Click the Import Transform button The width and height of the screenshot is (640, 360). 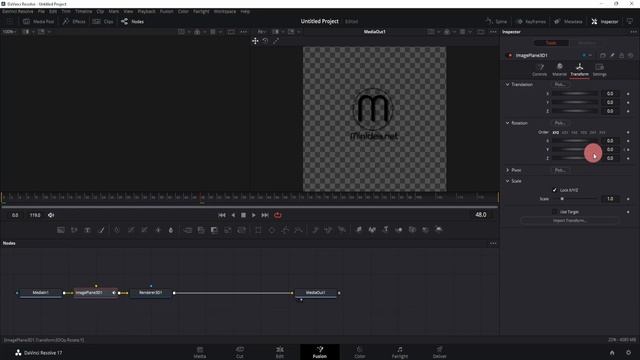coord(570,220)
